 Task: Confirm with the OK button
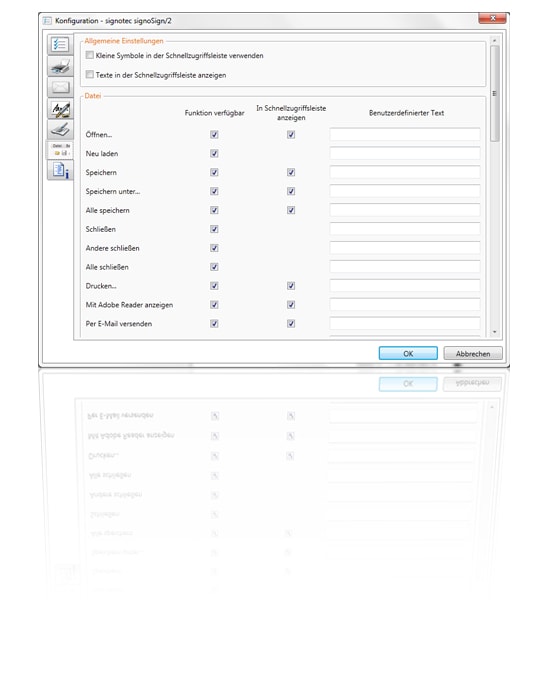408,353
